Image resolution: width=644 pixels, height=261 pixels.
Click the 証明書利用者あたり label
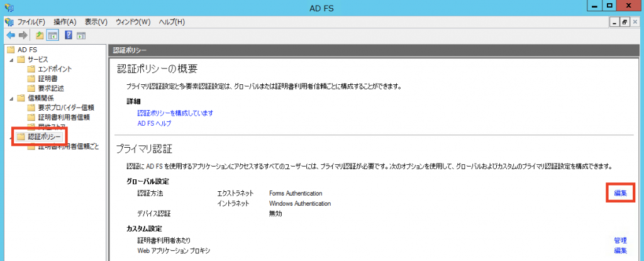[x=164, y=240]
